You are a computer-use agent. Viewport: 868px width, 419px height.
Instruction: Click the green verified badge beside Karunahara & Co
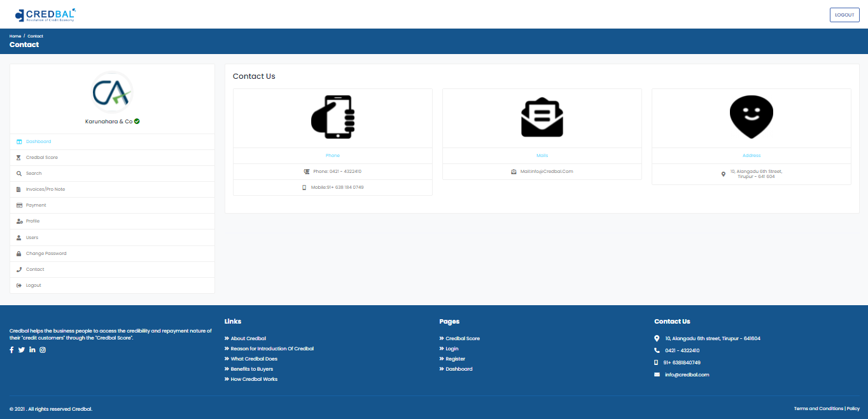coord(137,121)
